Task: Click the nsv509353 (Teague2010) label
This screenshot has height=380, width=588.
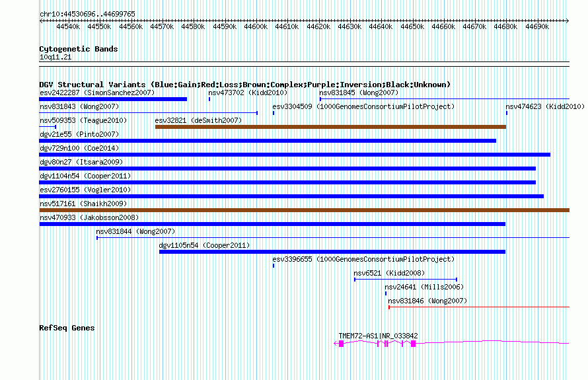Action: click(x=83, y=120)
